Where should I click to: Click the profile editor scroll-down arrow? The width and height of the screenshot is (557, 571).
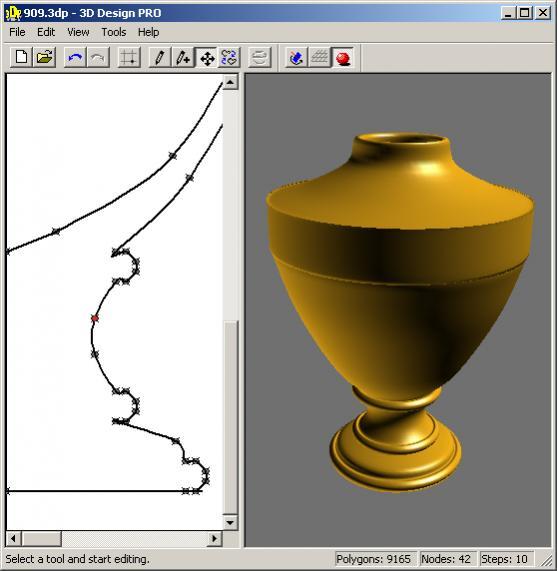pos(230,523)
